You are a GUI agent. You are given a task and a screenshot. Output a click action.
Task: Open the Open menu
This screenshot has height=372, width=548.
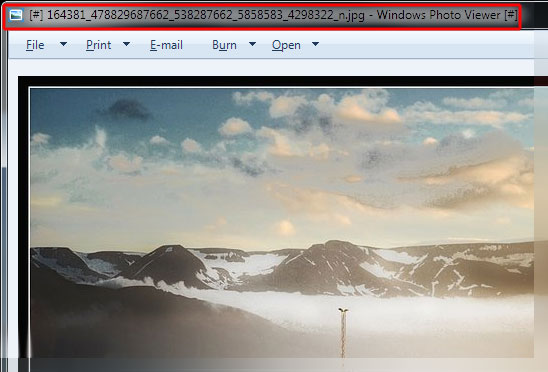[x=286, y=45]
